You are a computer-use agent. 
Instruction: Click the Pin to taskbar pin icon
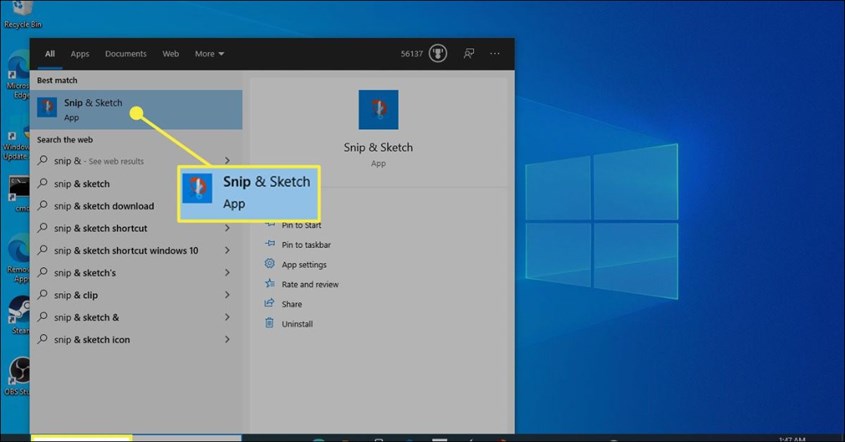(x=269, y=244)
